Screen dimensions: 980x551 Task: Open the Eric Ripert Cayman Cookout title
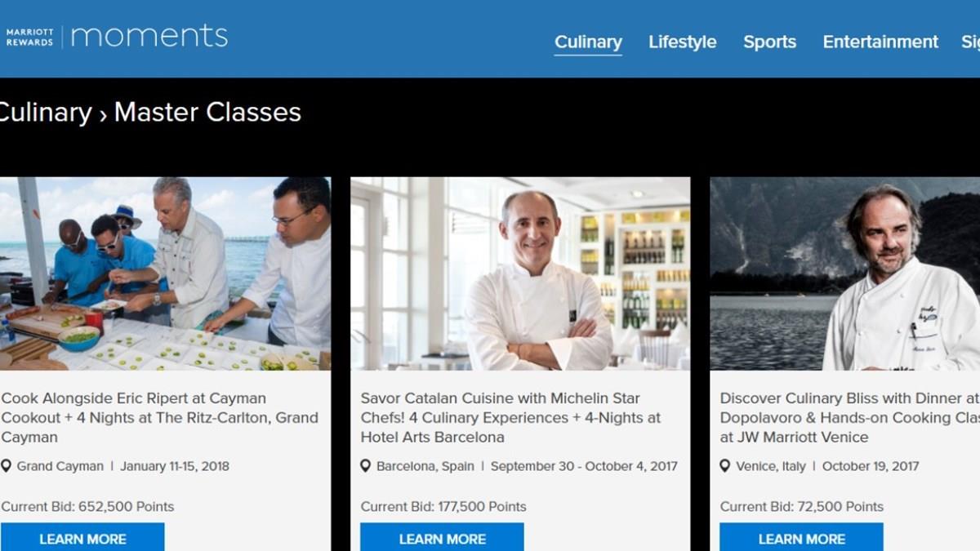(159, 417)
